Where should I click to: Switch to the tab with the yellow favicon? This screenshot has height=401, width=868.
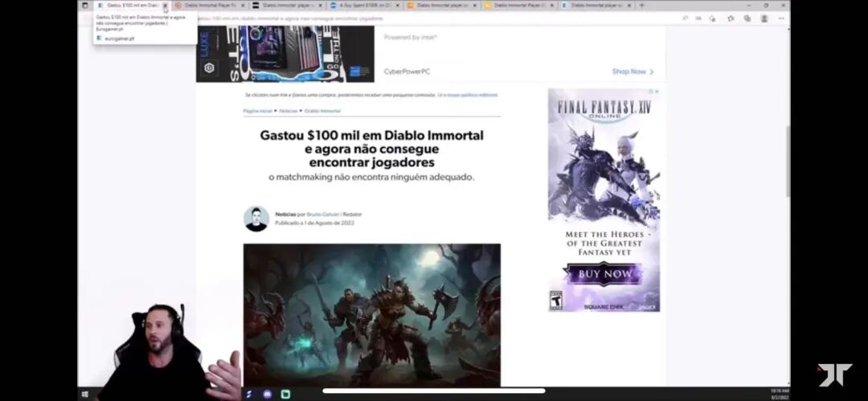point(518,5)
